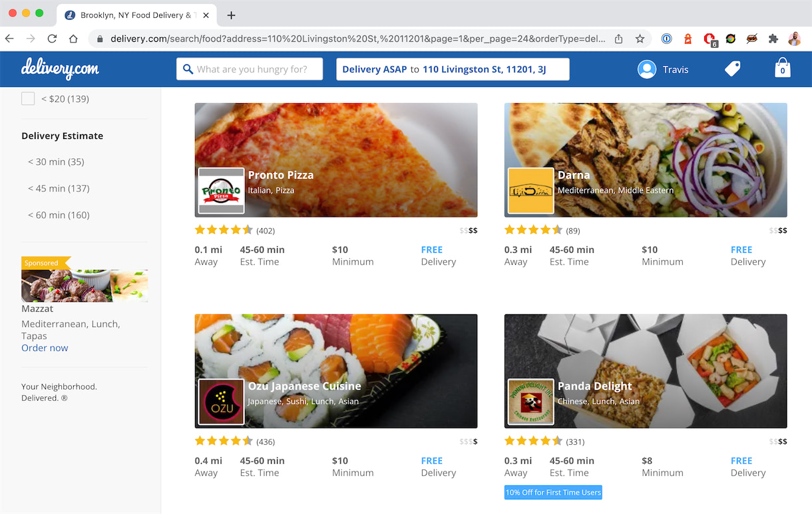Click the red extension icon with badge
812x514 pixels.
point(710,39)
